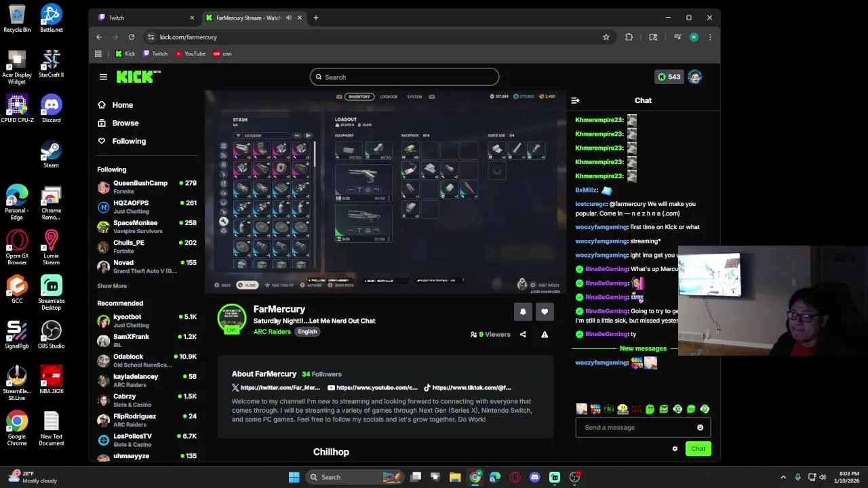Screen dimensions: 868x488
Task: Open QueenBushCamp channel
Action: point(146,187)
